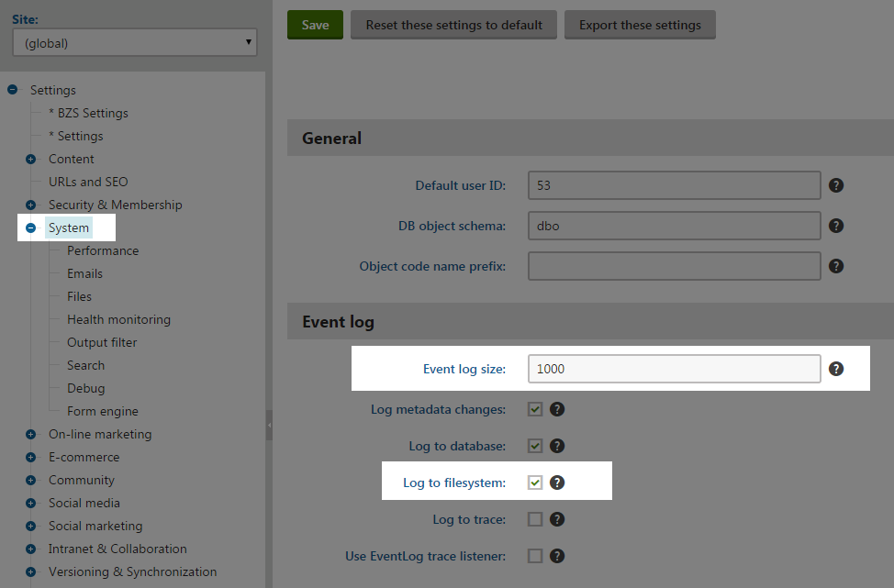Viewport: 894px width, 588px height.
Task: Open URLs and SEO settings
Action: click(88, 182)
